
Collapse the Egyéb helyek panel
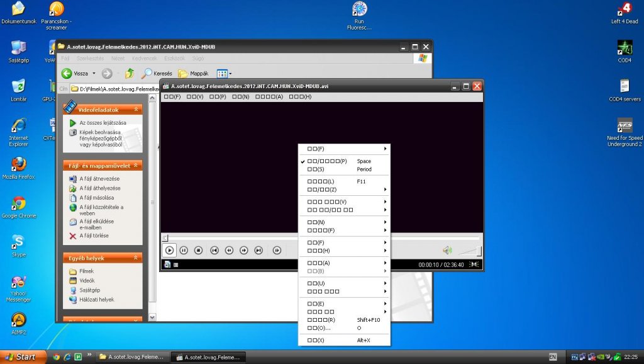coord(136,258)
